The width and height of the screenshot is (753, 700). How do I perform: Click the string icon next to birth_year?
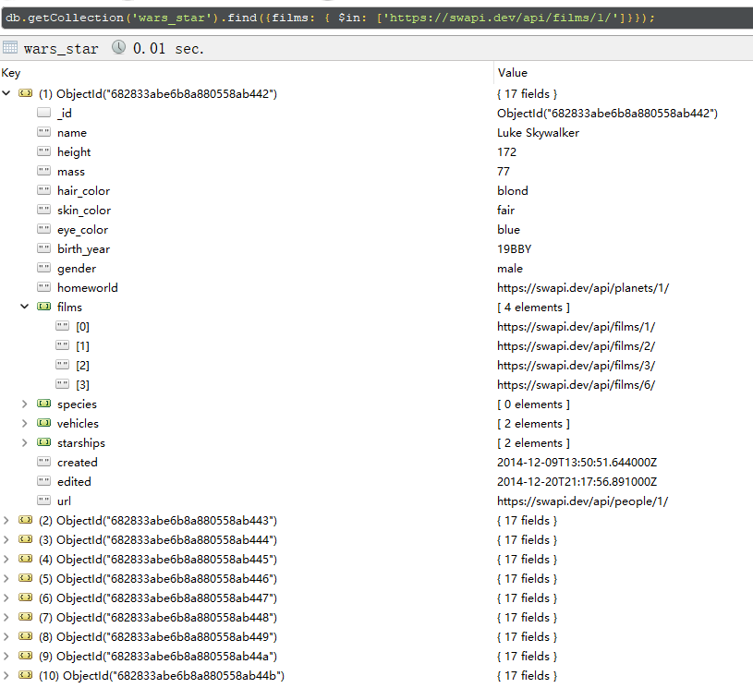point(43,248)
